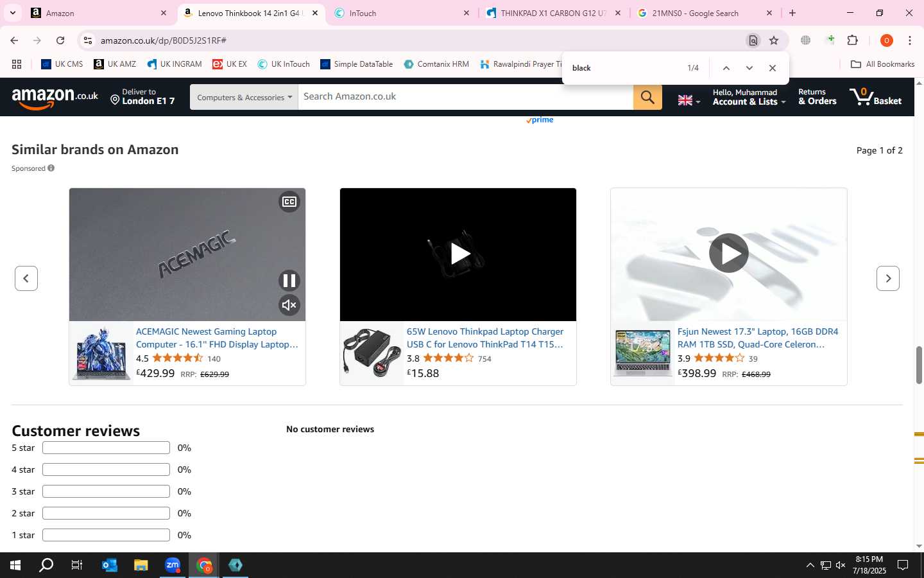Go back in browser history
Image resolution: width=924 pixels, height=578 pixels.
[x=14, y=40]
